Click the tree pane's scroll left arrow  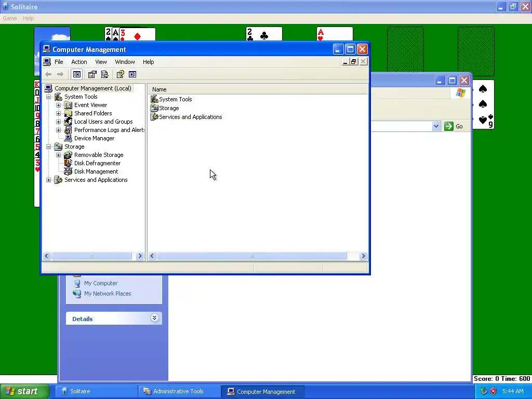click(x=47, y=256)
